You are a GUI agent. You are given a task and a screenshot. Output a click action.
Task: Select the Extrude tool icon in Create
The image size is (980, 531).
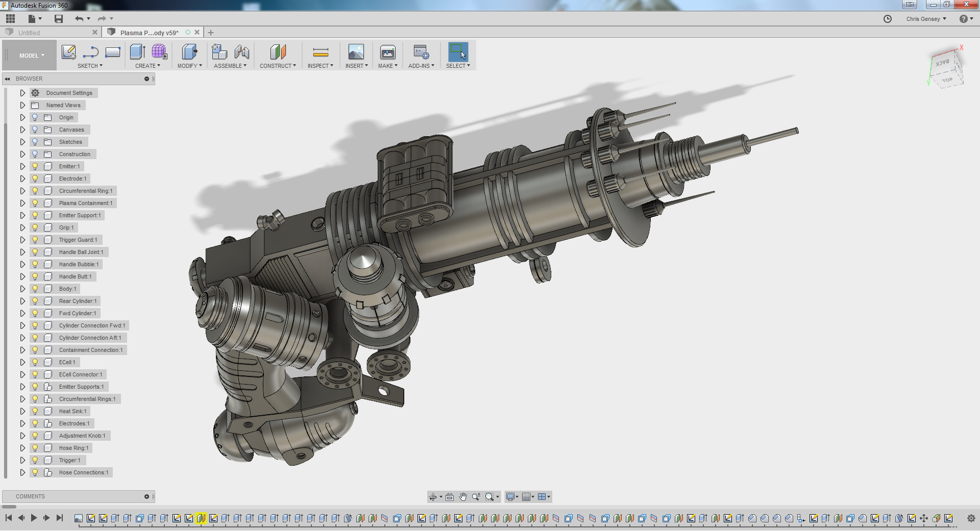coord(137,52)
